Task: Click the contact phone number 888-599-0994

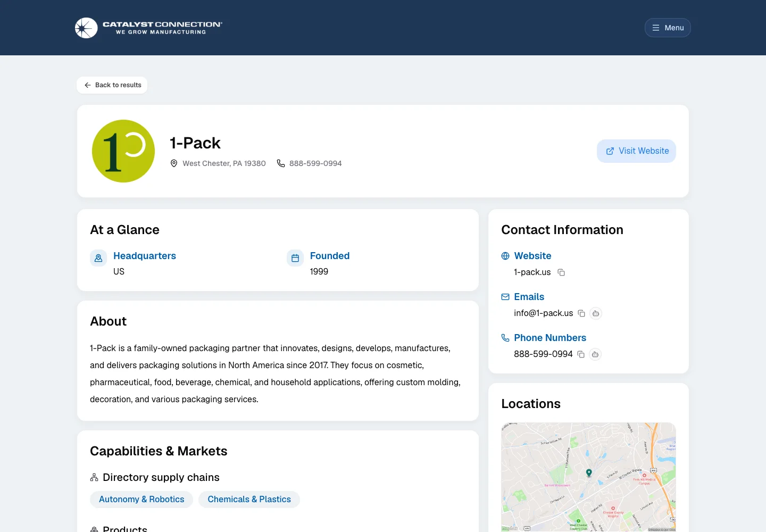Action: coord(543,354)
